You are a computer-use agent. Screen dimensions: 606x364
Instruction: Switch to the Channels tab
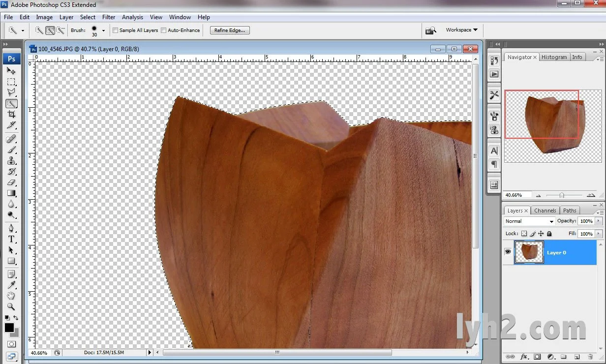[x=545, y=211]
